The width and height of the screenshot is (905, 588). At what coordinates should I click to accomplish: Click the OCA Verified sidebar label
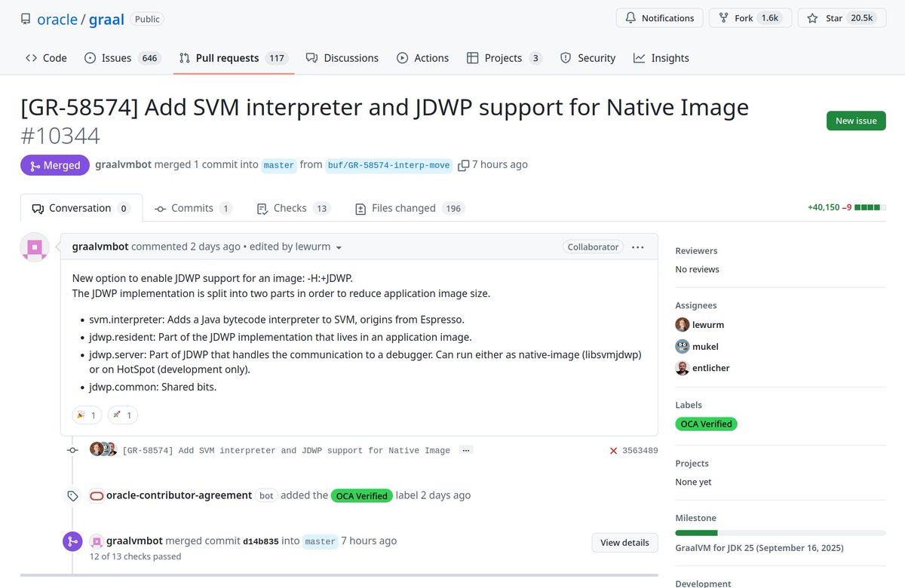[706, 424]
